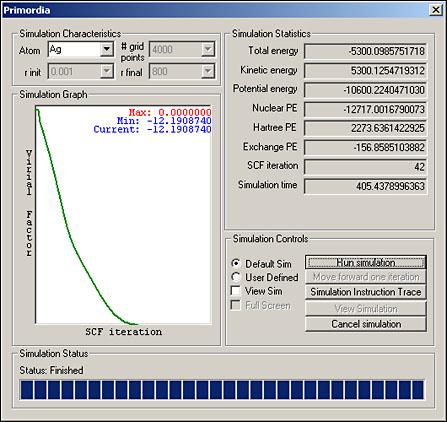Screen dimensions: 447x422
Task: Click the Kinetic energy value field
Action: click(365, 71)
